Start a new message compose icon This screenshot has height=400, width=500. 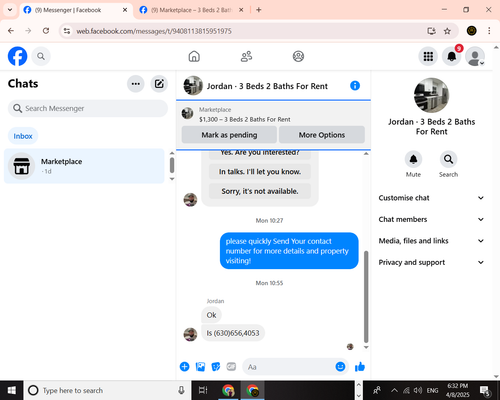159,84
